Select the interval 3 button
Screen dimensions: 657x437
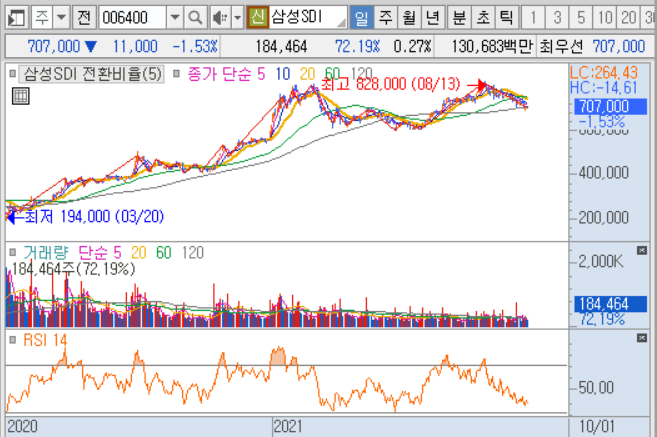point(557,18)
